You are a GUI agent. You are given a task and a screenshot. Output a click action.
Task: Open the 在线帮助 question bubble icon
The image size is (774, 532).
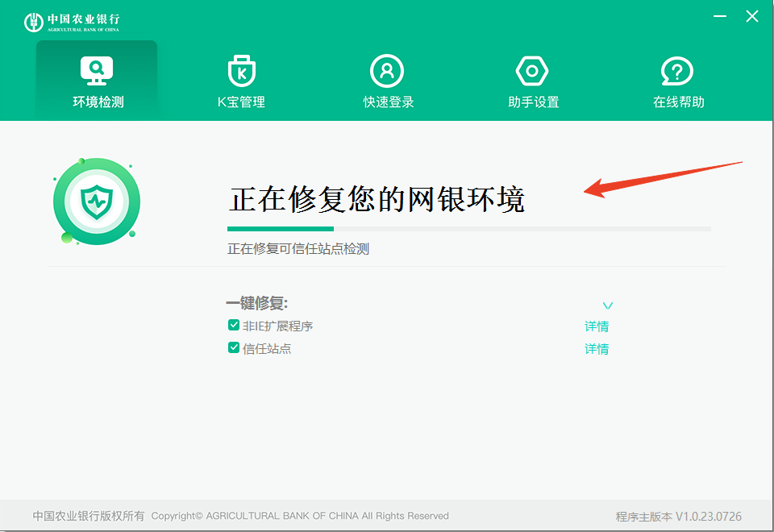click(x=677, y=72)
